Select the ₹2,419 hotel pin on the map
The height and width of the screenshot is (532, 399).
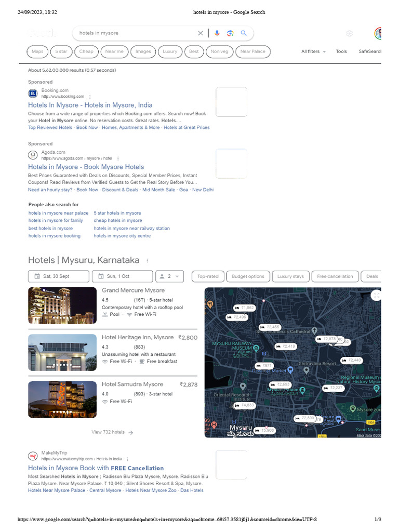pyautogui.click(x=286, y=347)
